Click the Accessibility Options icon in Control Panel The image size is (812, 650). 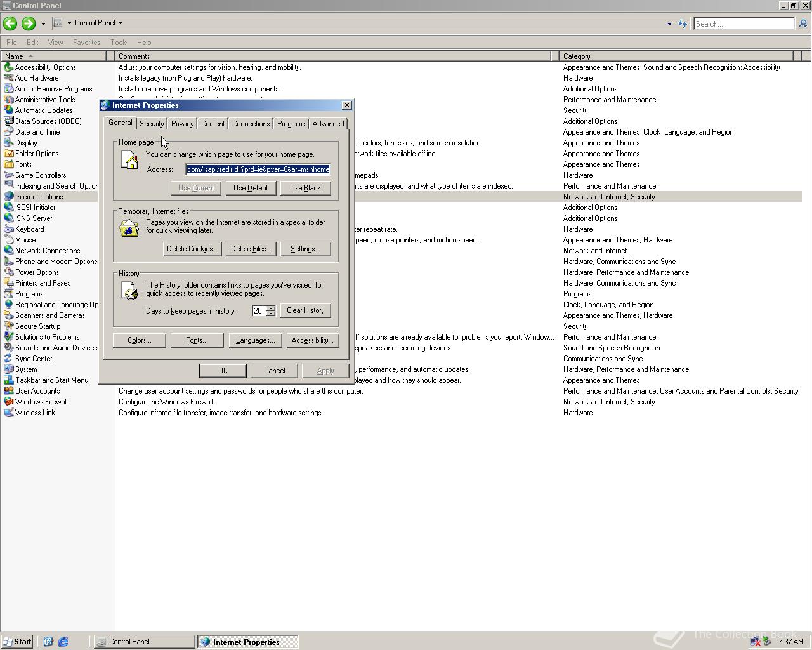coord(8,67)
